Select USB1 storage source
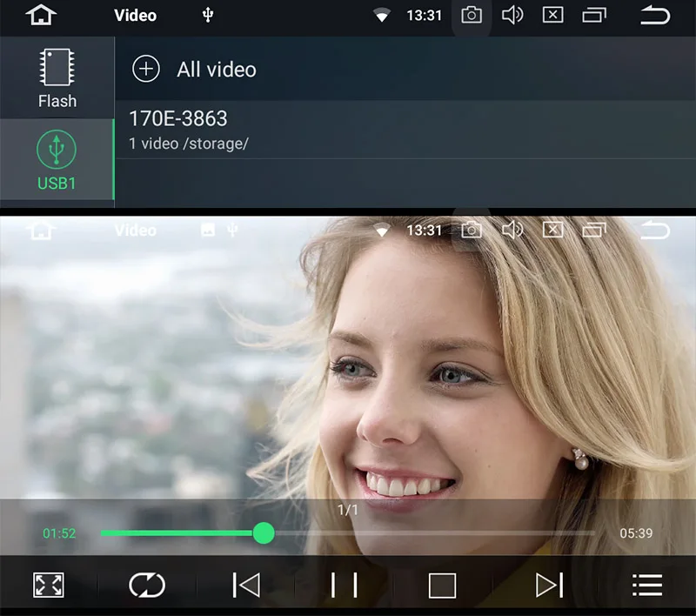This screenshot has height=616, width=696. click(x=57, y=160)
